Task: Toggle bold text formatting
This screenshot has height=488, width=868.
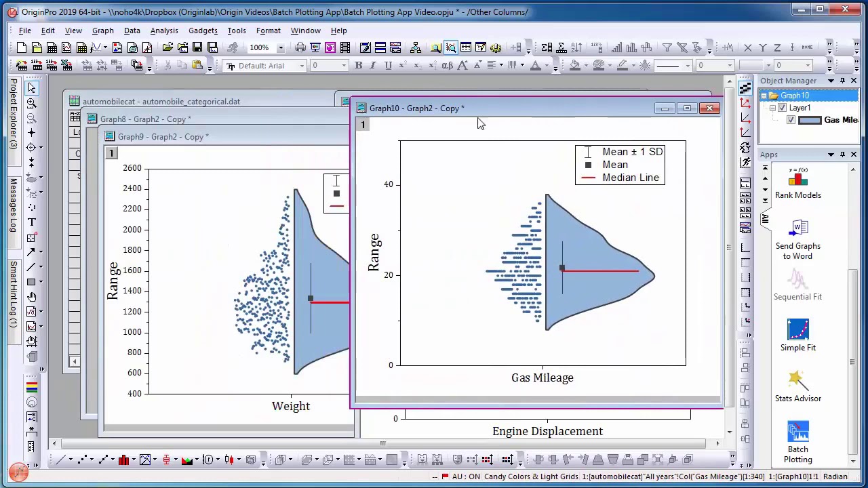Action: 358,65
